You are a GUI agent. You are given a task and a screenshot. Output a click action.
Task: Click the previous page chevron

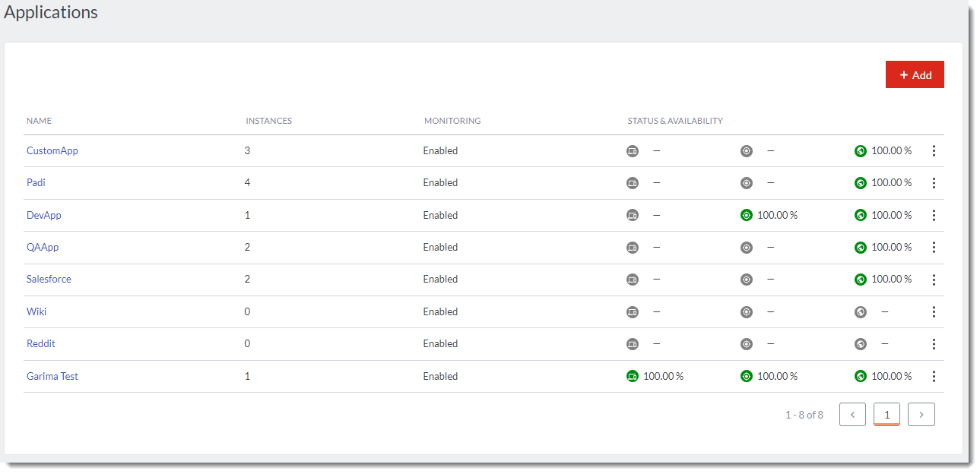click(x=852, y=414)
